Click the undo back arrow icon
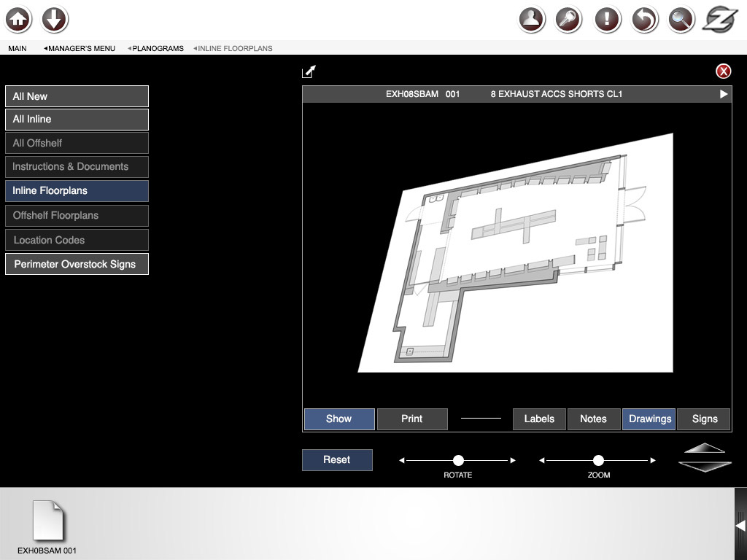 point(644,20)
